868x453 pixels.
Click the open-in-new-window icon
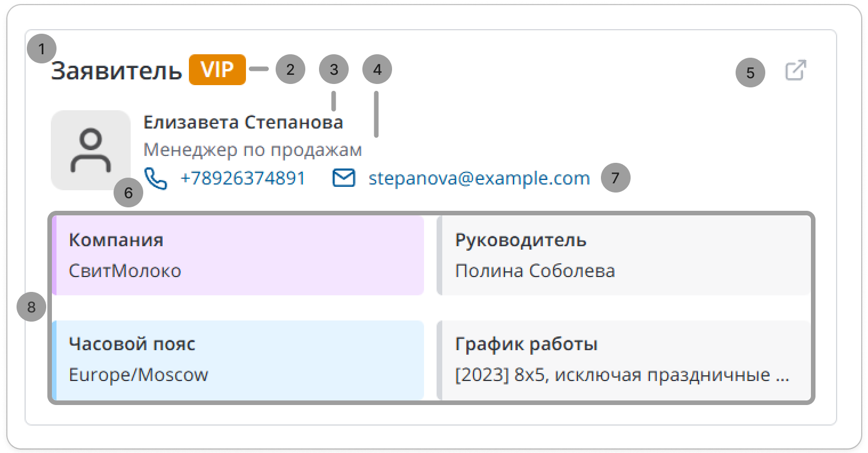tap(796, 70)
